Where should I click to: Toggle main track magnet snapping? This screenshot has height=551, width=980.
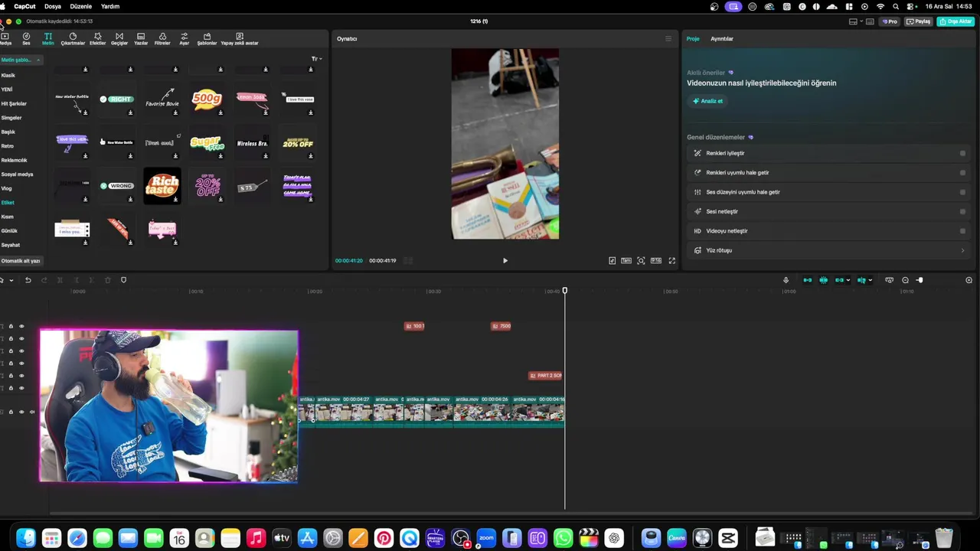pos(807,280)
